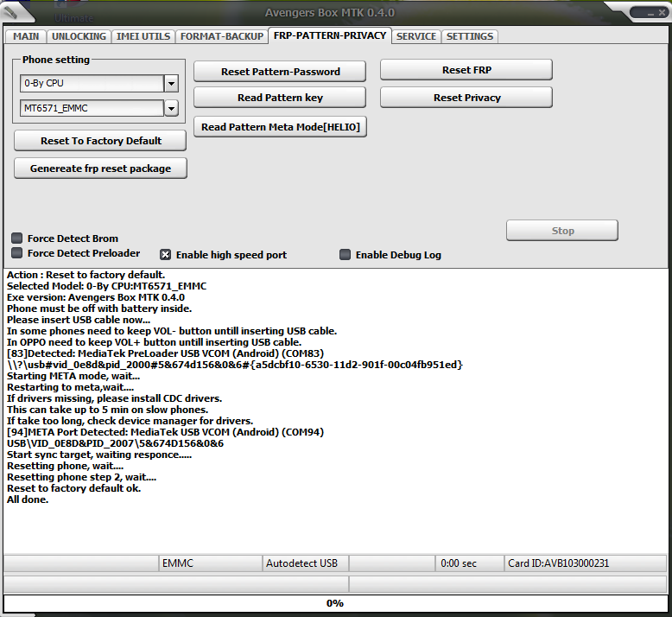Click Genereate frp reset package button
Image resolution: width=672 pixels, height=617 pixels.
100,169
